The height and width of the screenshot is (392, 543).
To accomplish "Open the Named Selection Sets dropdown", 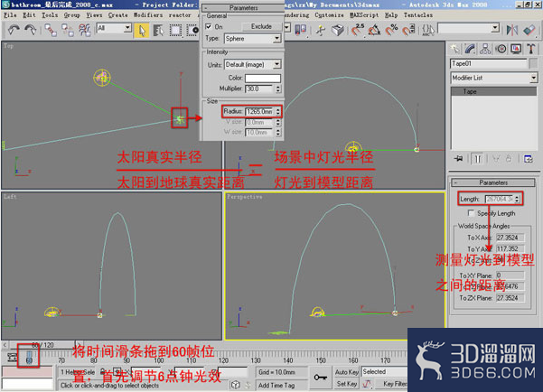I will (x=469, y=28).
